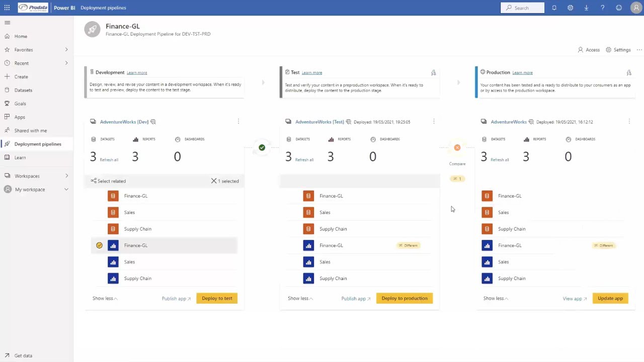644x362 pixels.
Task: Click Update app button
Action: coord(610,298)
